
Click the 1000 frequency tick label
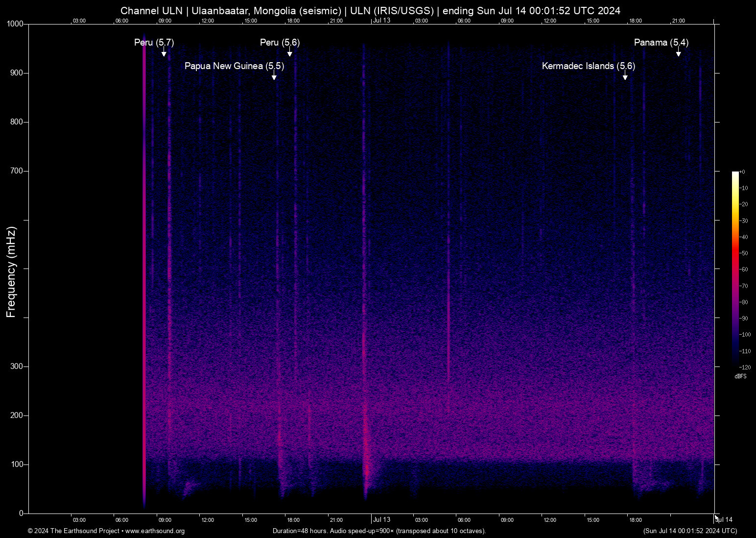14,23
